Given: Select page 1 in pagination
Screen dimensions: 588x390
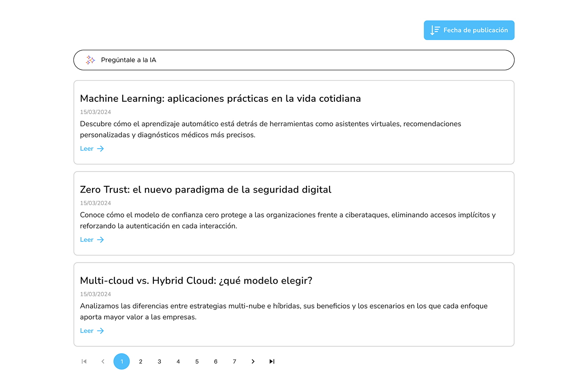Looking at the screenshot, I should (121, 362).
